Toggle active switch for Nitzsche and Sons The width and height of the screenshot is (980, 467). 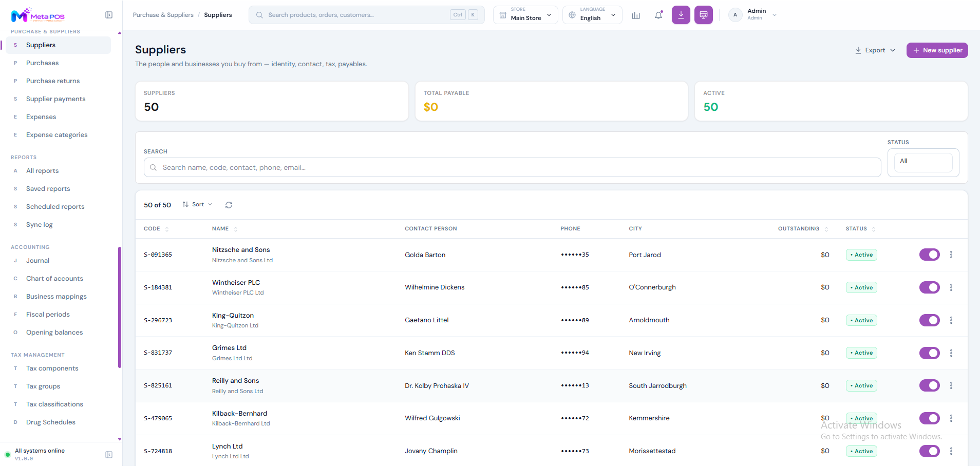(x=930, y=255)
